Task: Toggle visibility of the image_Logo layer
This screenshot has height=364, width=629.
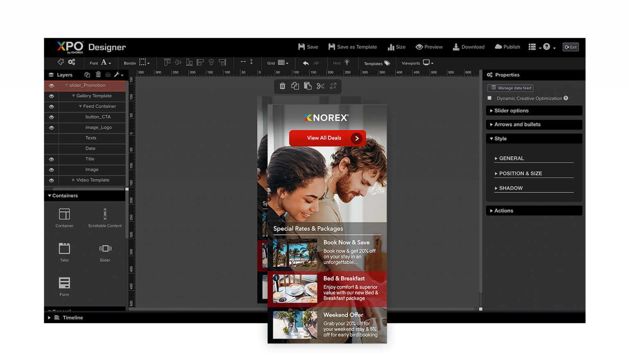Action: [51, 127]
